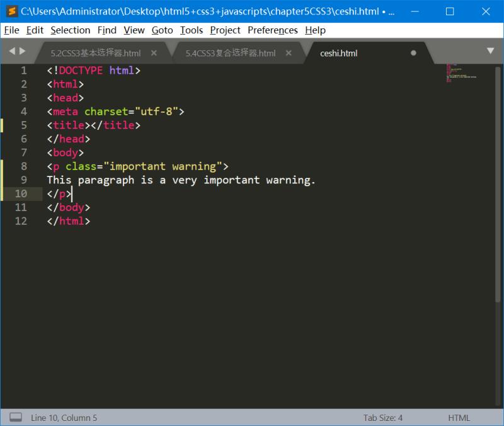Viewport: 504px width, 426px height.
Task: Click line number 5 in the gutter
Action: click(24, 125)
